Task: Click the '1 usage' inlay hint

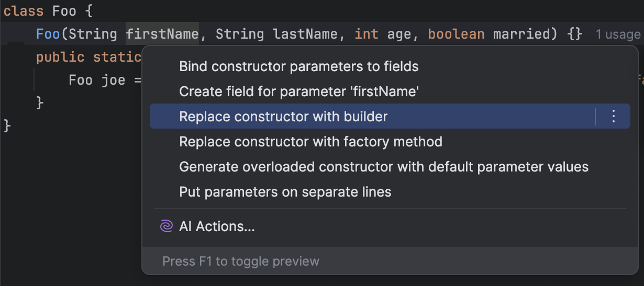Action: tap(618, 35)
